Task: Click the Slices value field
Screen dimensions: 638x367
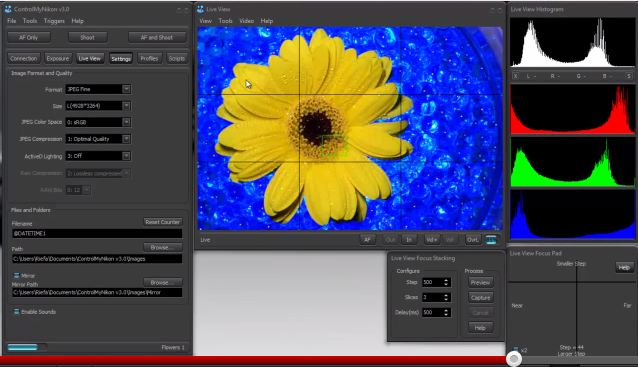Action: [432, 297]
